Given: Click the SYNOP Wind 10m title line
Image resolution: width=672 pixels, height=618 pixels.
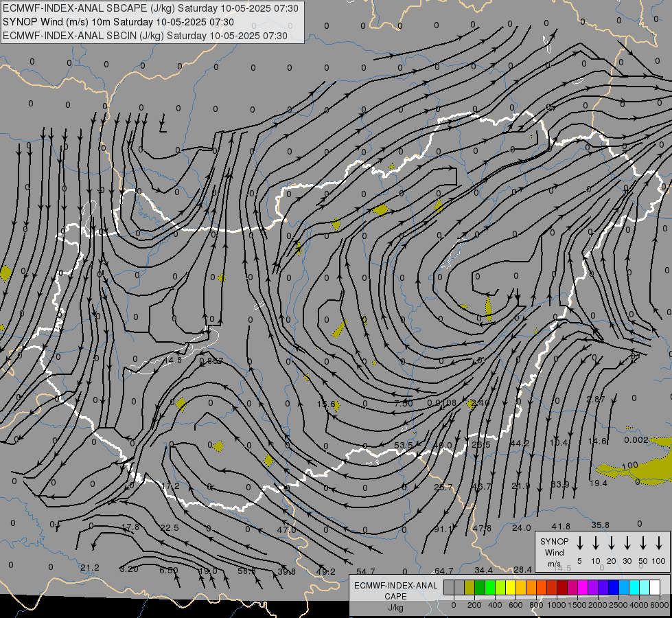Looking at the screenshot, I should [x=118, y=22].
